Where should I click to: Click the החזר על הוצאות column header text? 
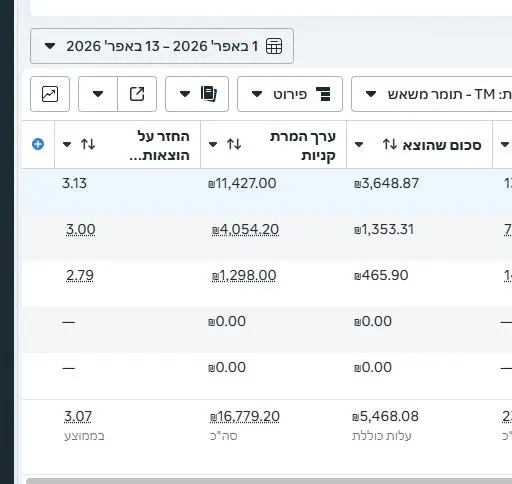click(x=160, y=146)
